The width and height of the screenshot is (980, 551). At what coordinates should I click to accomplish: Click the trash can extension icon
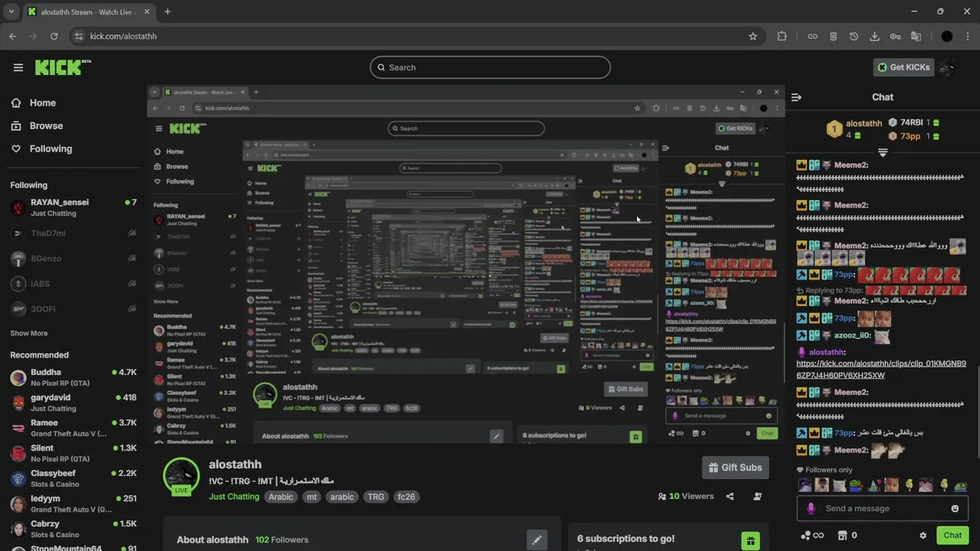[x=833, y=36]
